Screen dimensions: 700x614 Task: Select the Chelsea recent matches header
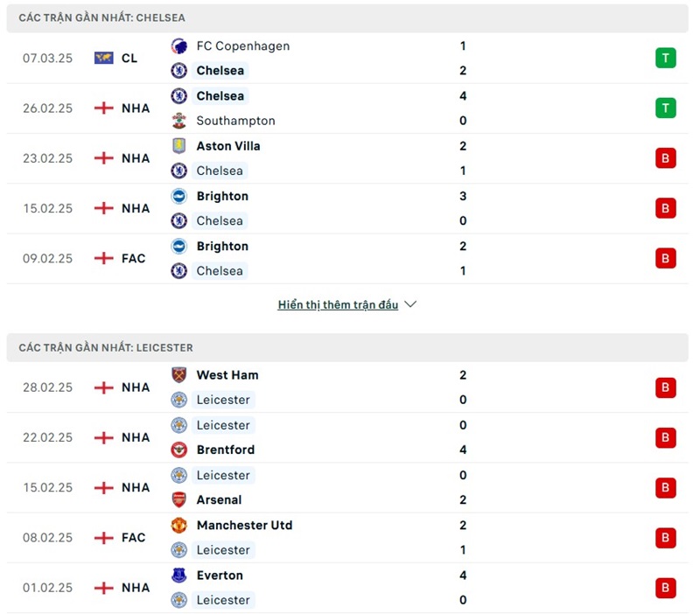pyautogui.click(x=101, y=17)
